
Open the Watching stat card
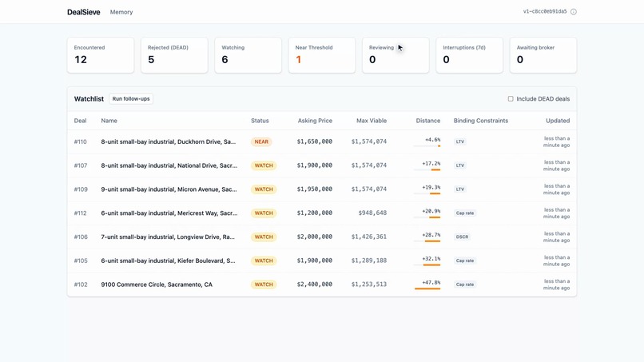pos(248,55)
